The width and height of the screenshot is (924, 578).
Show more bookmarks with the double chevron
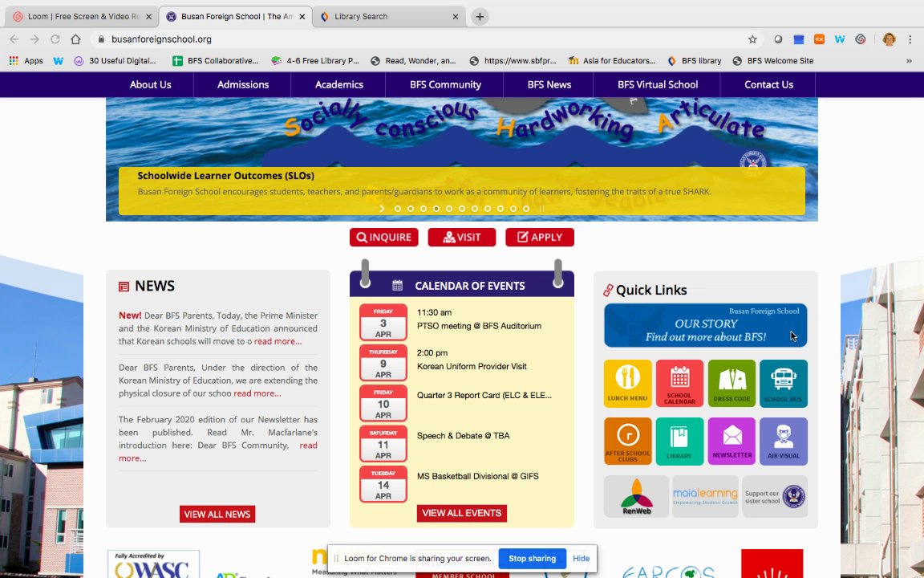[909, 61]
